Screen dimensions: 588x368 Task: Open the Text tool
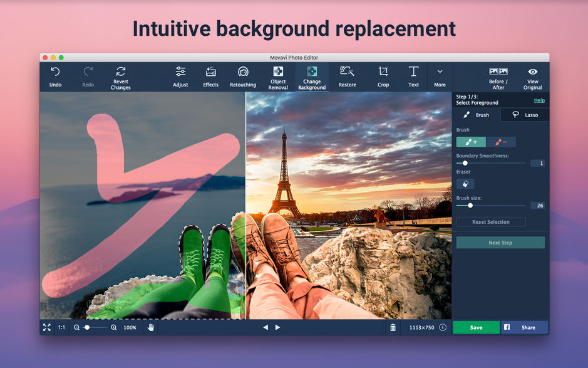tap(413, 76)
